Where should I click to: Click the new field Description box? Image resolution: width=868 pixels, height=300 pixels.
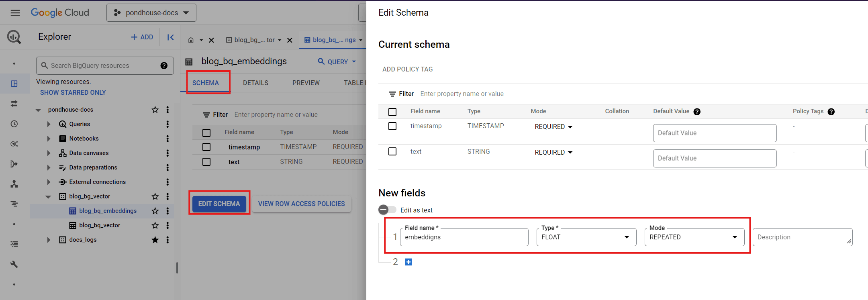(x=803, y=237)
